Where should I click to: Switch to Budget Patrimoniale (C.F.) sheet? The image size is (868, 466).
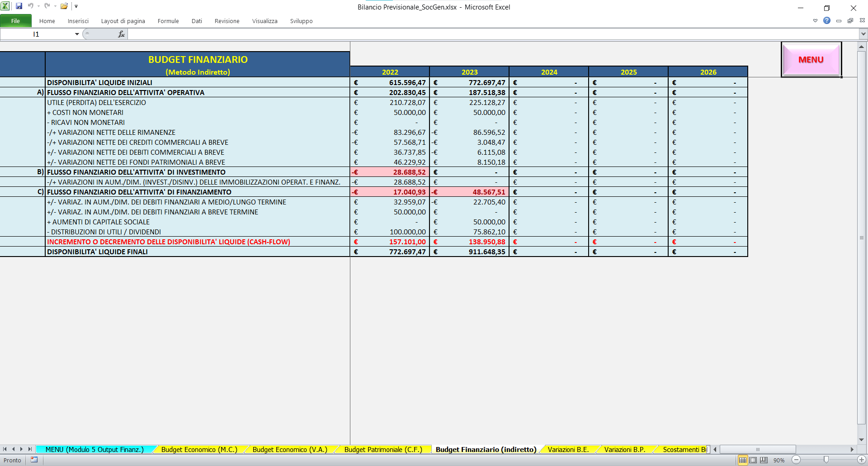383,449
